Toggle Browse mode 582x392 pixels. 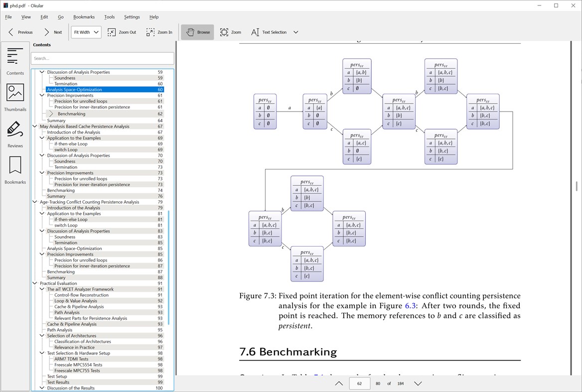click(198, 32)
